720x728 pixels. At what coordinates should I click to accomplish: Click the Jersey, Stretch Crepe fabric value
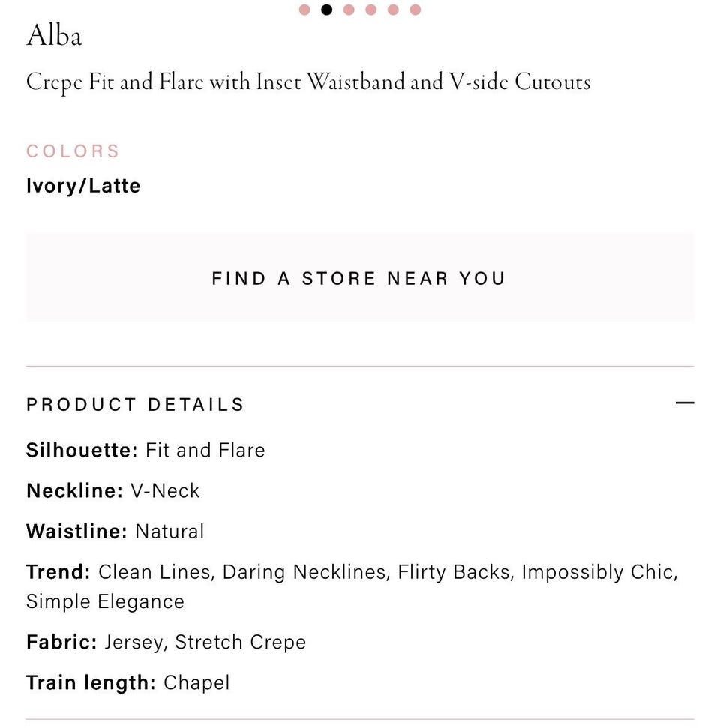click(205, 643)
